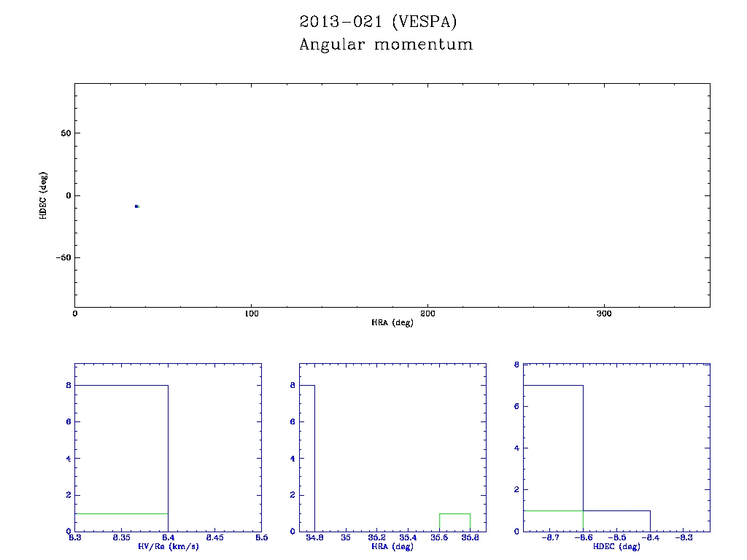This screenshot has width=747, height=560.
Task: Click the 200 tick label on top plot x-axis
Action: pyautogui.click(x=427, y=314)
